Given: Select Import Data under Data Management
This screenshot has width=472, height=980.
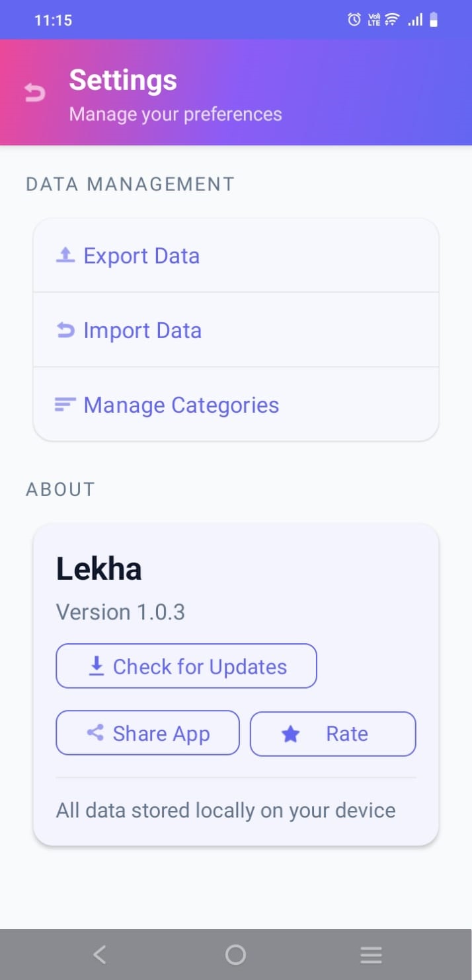Looking at the screenshot, I should 235,330.
